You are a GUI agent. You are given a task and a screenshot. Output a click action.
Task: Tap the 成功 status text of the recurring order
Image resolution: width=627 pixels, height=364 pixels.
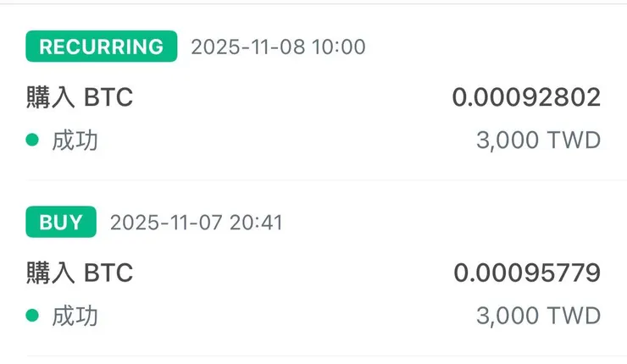pyautogui.click(x=75, y=141)
